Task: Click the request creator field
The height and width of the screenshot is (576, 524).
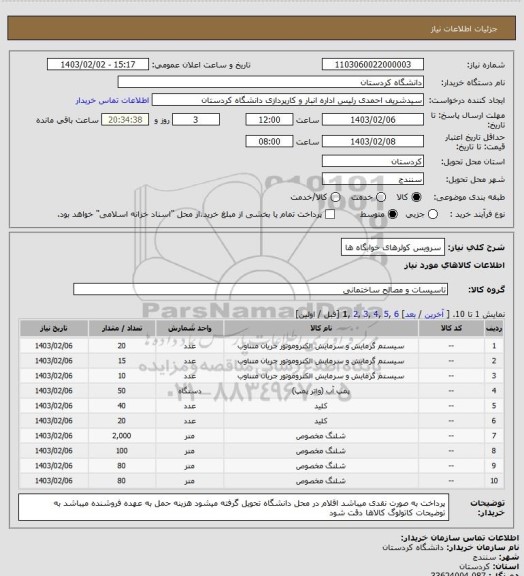Action: (288, 100)
